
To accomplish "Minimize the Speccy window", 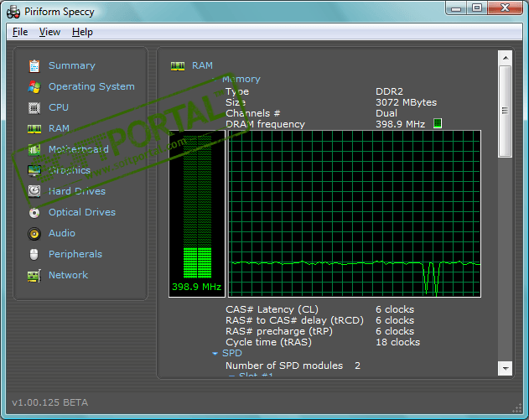I will (x=456, y=8).
